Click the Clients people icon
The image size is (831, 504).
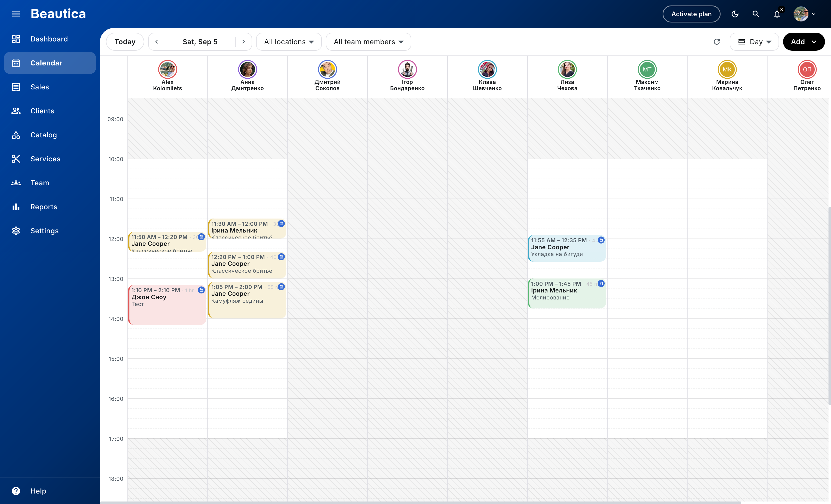tap(16, 111)
